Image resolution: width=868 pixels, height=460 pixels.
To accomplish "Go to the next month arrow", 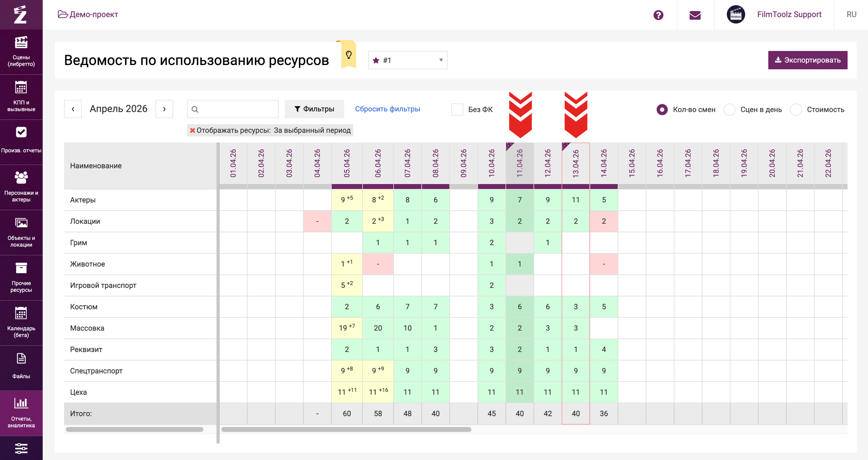I will coord(164,109).
